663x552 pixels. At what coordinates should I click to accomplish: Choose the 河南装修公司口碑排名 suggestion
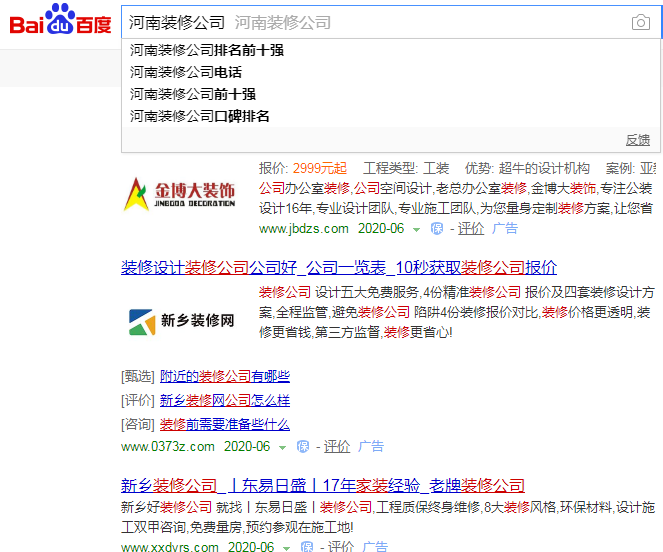coord(199,116)
